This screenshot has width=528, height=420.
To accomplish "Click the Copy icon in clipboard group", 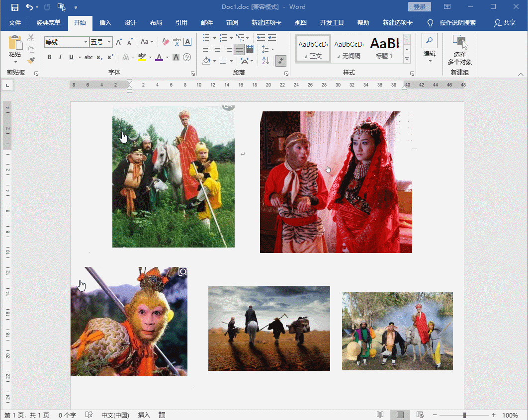I will click(x=31, y=49).
